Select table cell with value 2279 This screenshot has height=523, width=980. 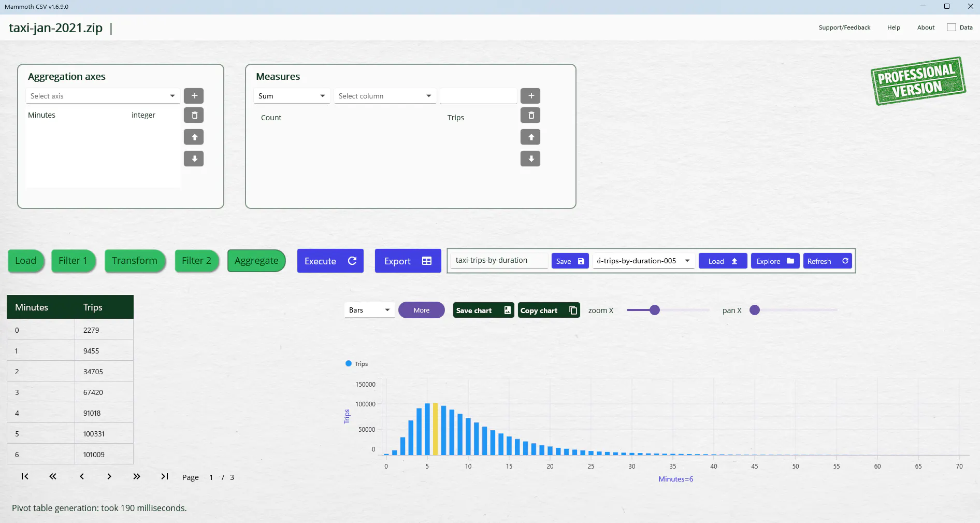(x=104, y=330)
